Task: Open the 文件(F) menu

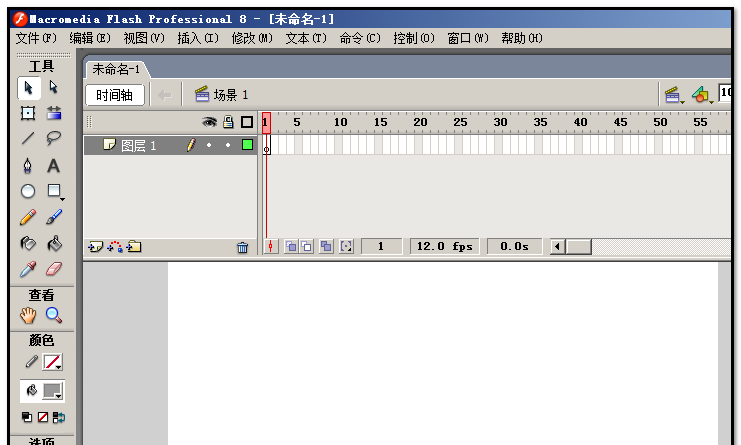Action: 36,38
